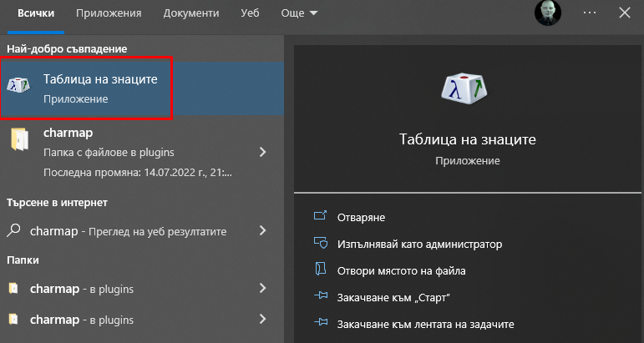Select Закачване към „Старт“
Screen dimensions: 644x343
click(x=393, y=297)
